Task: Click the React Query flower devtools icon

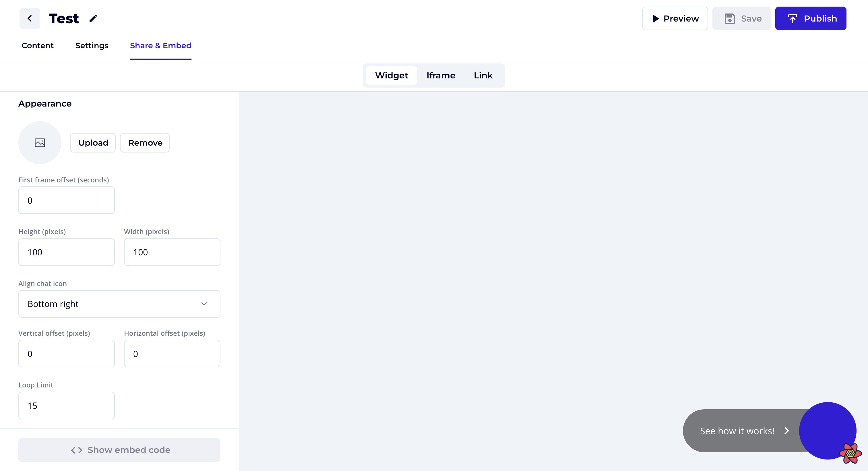Action: (x=850, y=453)
